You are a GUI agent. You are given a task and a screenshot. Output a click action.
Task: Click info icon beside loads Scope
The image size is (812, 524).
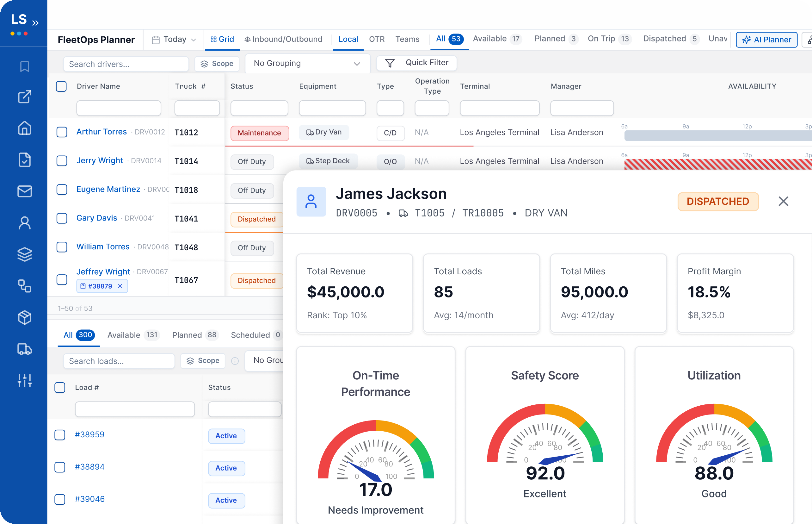pos(235,361)
